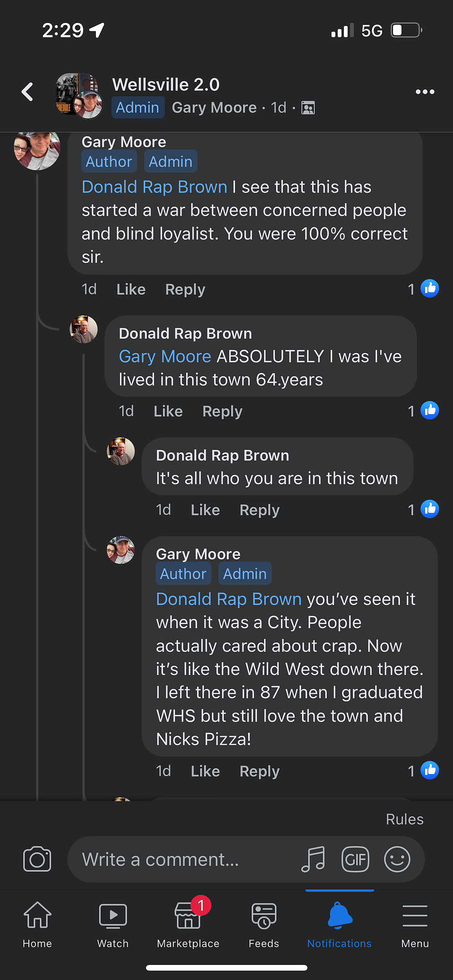The height and width of the screenshot is (980, 453).
Task: Tap the back arrow icon
Action: (27, 92)
